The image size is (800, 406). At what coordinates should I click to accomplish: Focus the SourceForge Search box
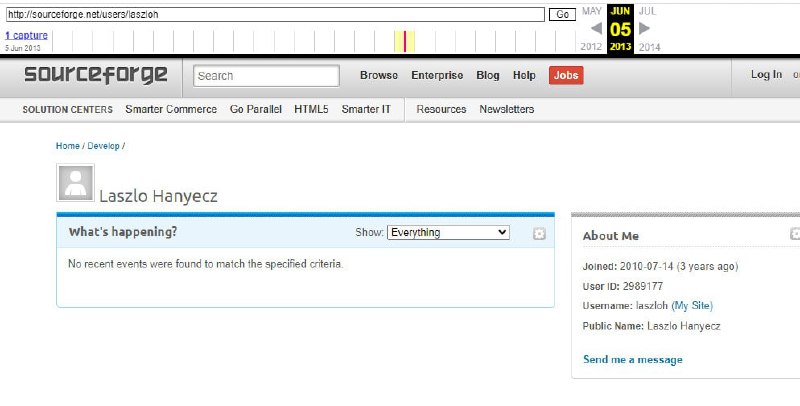(x=266, y=76)
